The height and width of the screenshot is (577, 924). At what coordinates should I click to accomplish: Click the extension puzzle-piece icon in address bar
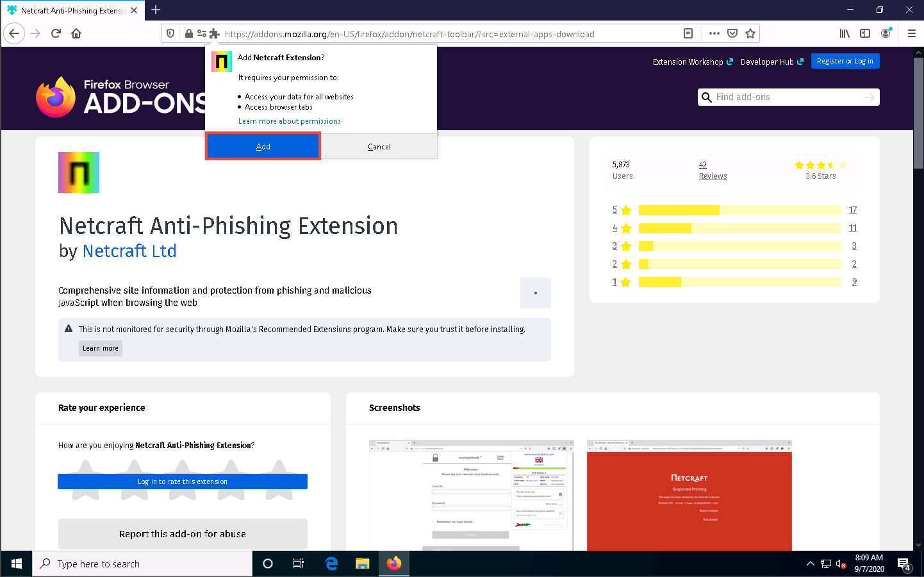tap(215, 34)
